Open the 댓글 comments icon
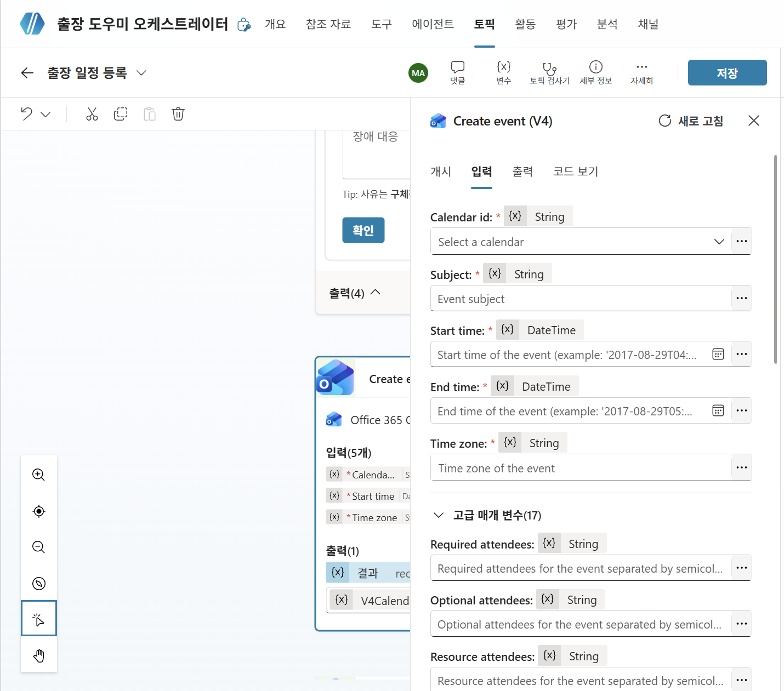784x691 pixels. [457, 73]
